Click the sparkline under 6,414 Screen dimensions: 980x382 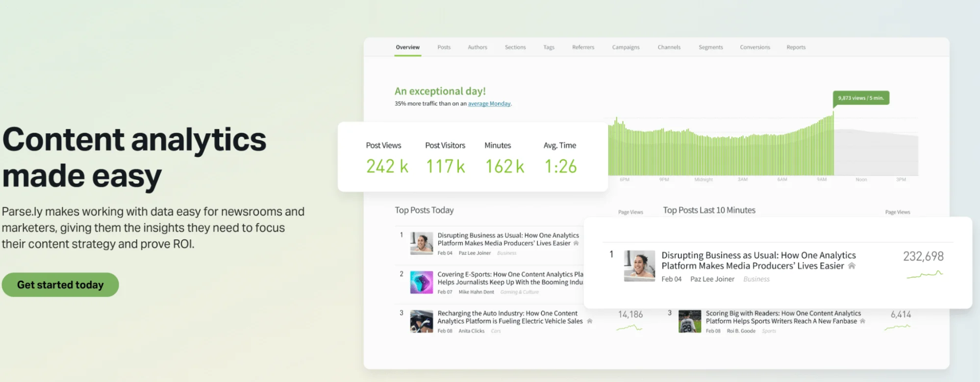coord(897,327)
